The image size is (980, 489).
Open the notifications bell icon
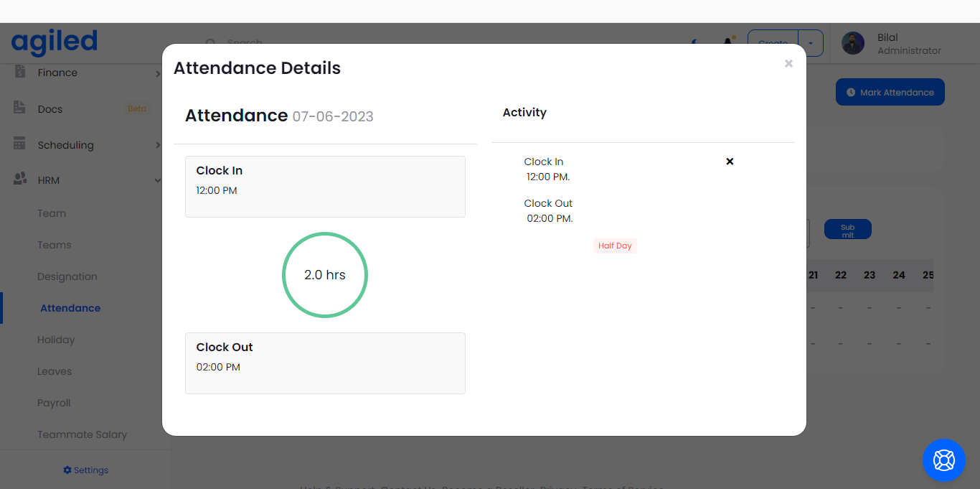coord(728,43)
